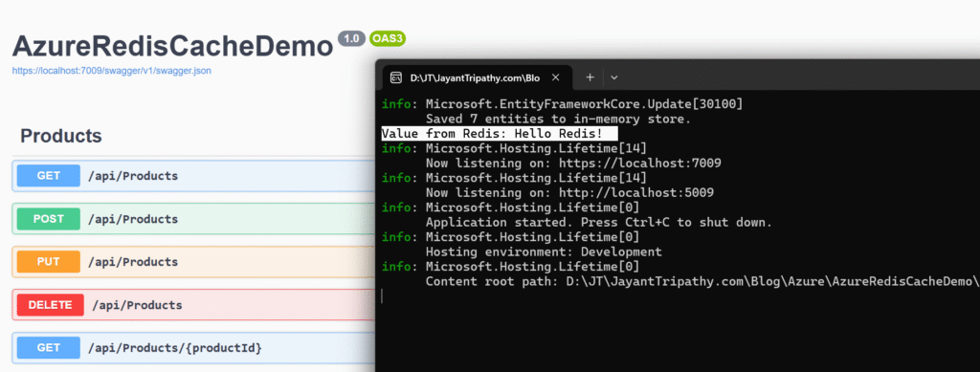Click 'Saved 7 entities to in-memory store.' line
Viewport: 980px width, 372px height.
pyautogui.click(x=558, y=119)
